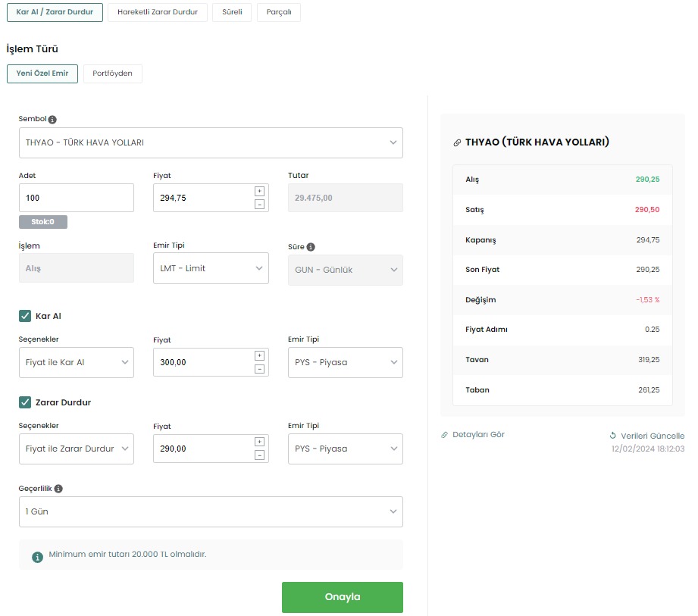
Task: Click the timestamp 12/02/2024 18:12:03
Action: [648, 449]
